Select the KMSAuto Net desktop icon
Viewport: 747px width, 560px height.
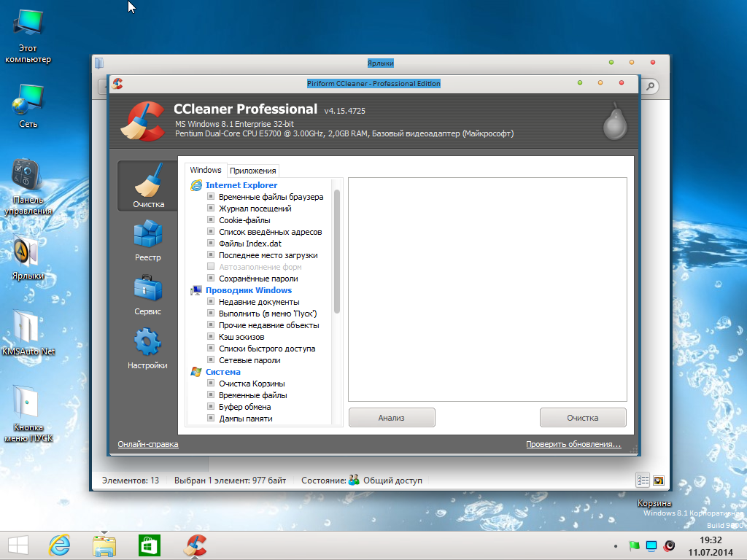pyautogui.click(x=28, y=332)
